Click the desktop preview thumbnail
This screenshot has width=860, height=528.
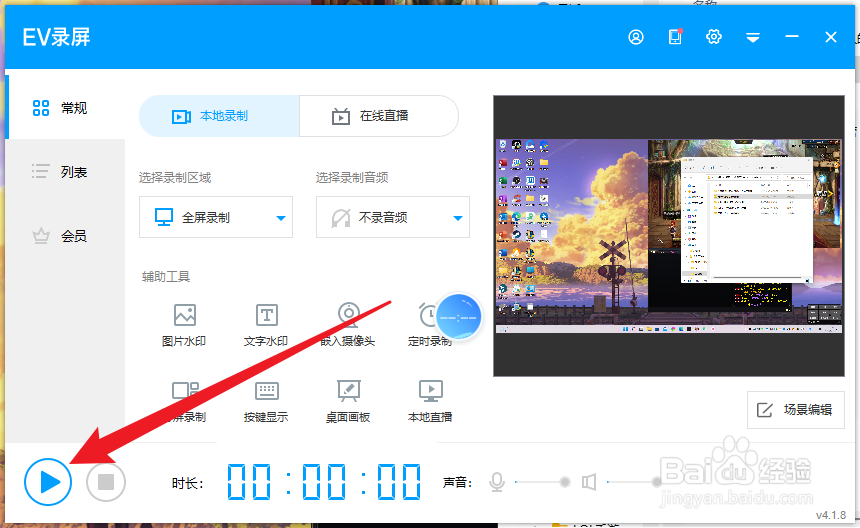pos(669,236)
